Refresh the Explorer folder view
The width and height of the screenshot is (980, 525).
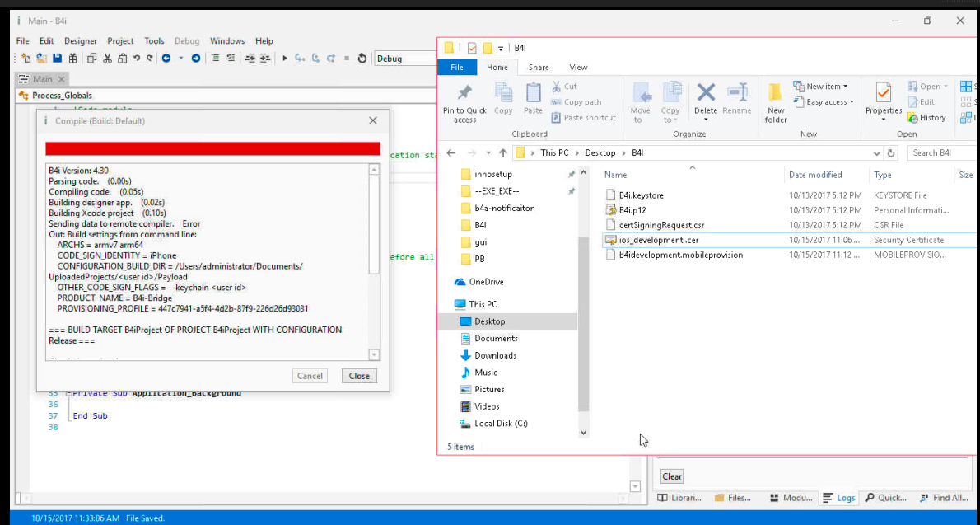(x=891, y=152)
